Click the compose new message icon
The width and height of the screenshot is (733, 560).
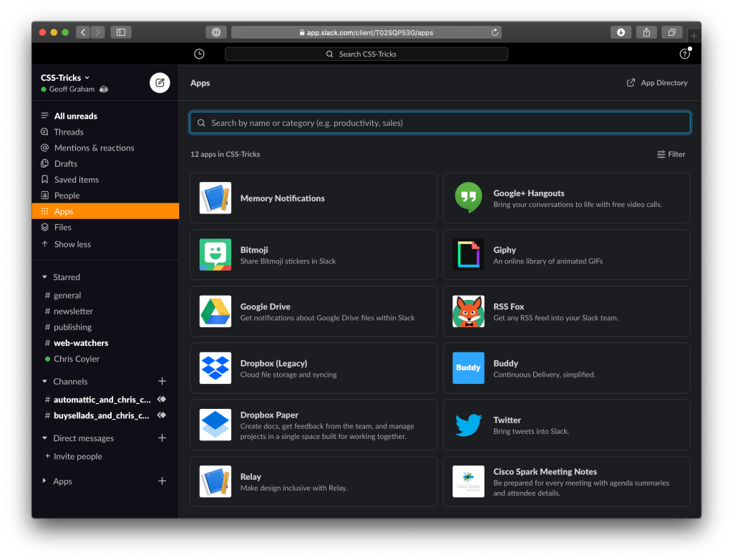point(160,83)
